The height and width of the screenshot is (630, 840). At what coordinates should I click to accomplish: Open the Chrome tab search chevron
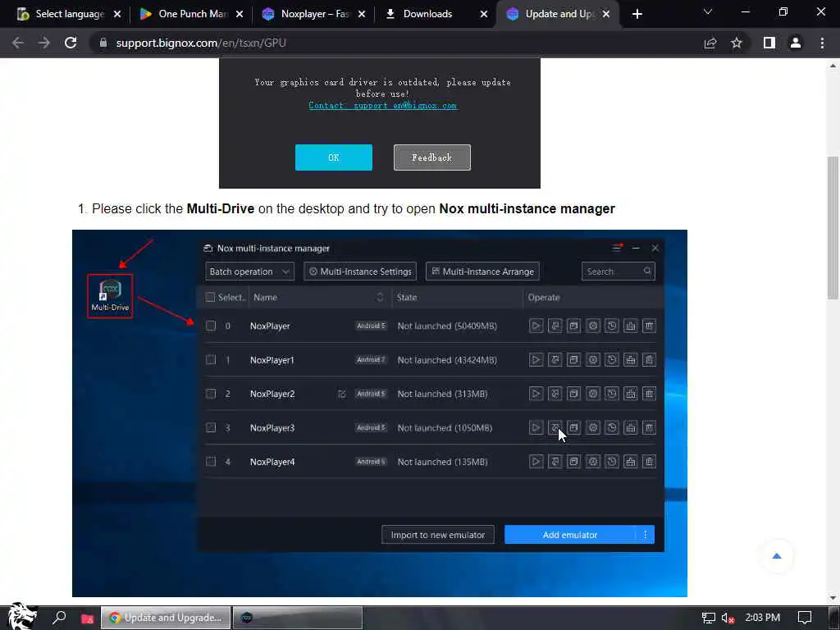click(708, 11)
